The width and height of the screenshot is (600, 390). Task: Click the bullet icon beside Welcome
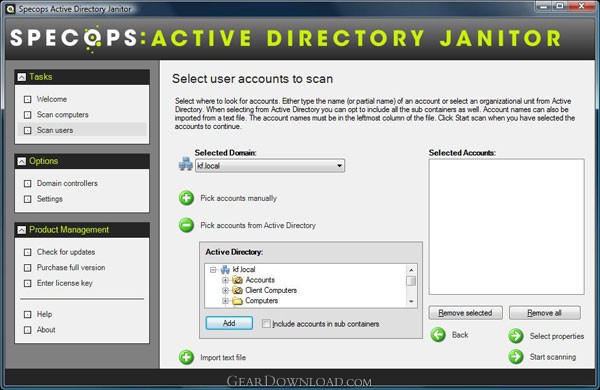tap(28, 100)
